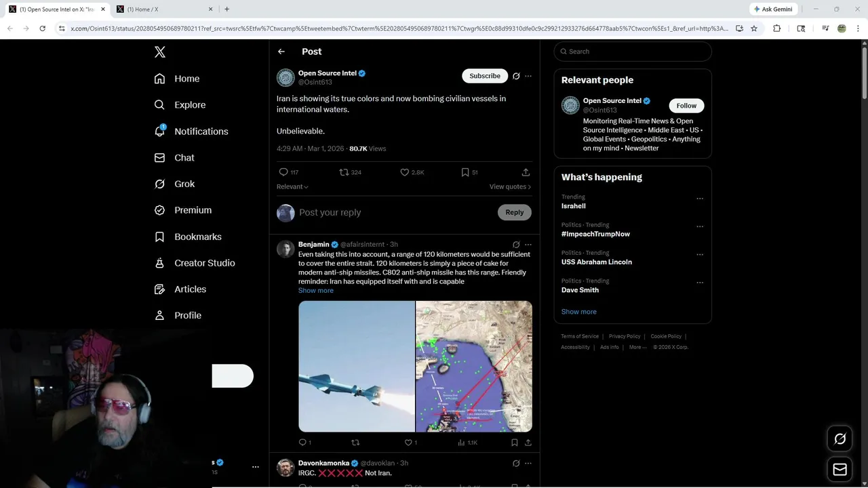Open Grok icon on Benjamin's reply
The image size is (868, 488).
(516, 245)
